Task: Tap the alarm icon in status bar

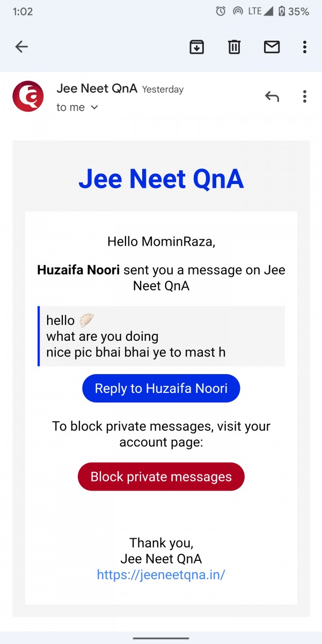Action: tap(221, 11)
